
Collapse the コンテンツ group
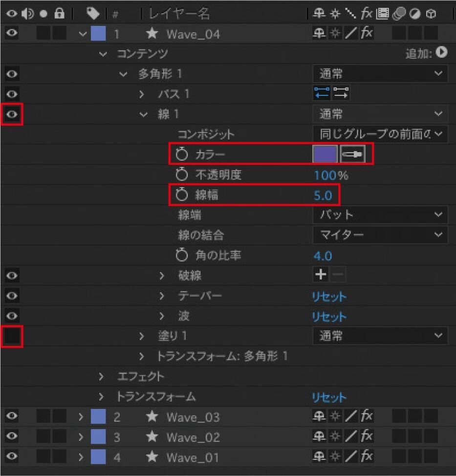tap(103, 54)
